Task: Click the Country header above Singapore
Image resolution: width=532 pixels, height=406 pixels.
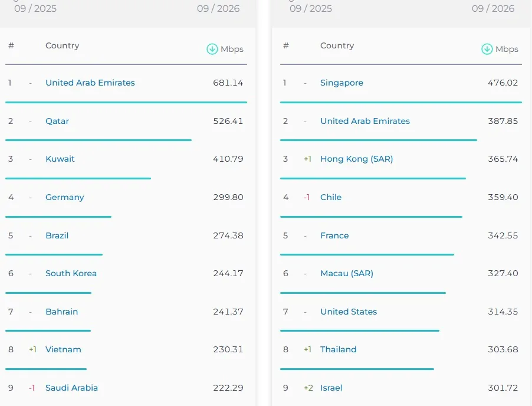Action: coord(337,45)
